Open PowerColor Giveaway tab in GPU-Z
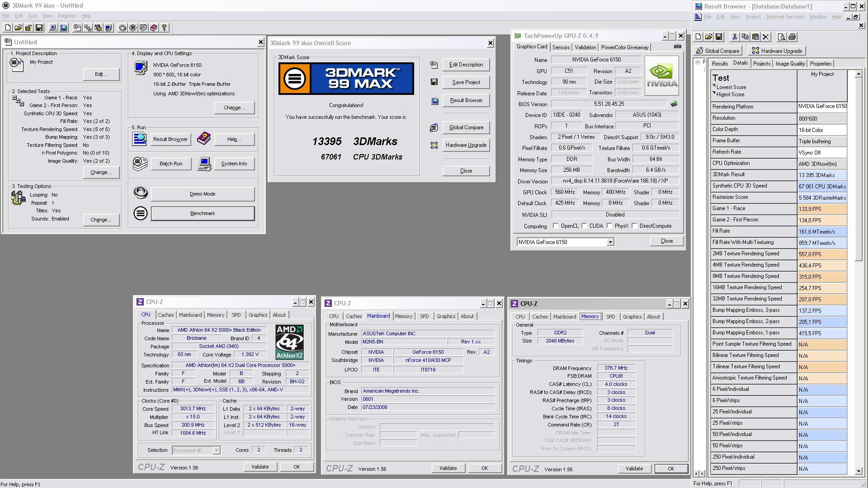Image resolution: width=868 pixels, height=488 pixels. tap(625, 47)
